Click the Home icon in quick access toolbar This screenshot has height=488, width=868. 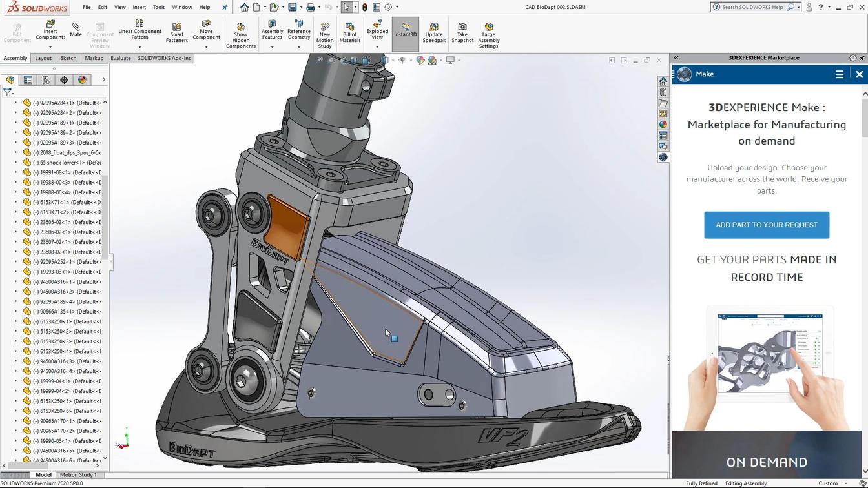click(244, 7)
